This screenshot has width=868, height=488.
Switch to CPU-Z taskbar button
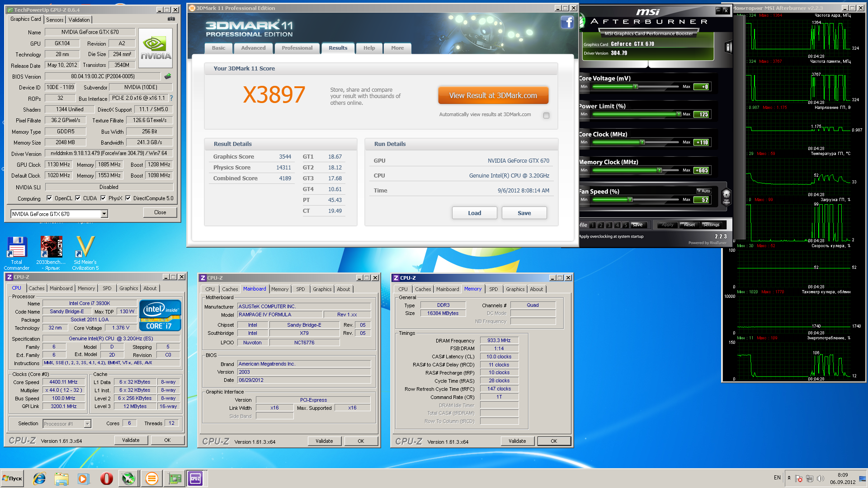pyautogui.click(x=195, y=478)
